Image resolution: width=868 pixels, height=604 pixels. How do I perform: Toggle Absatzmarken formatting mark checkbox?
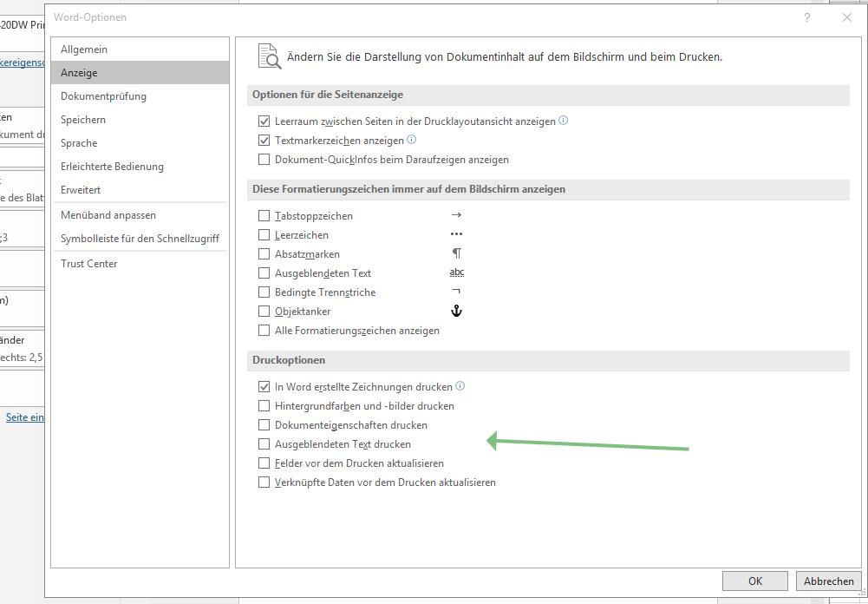pyautogui.click(x=264, y=254)
